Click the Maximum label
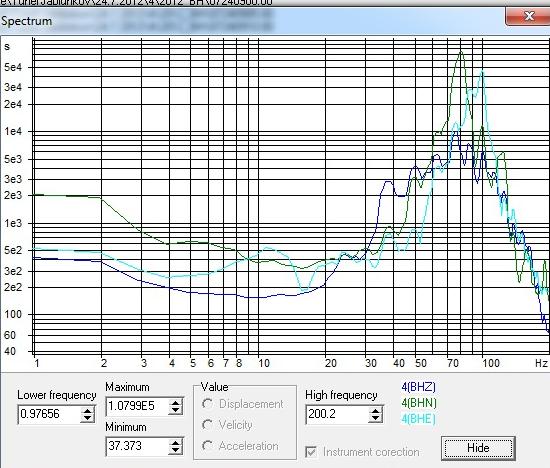The height and width of the screenshot is (468, 550). [x=127, y=387]
